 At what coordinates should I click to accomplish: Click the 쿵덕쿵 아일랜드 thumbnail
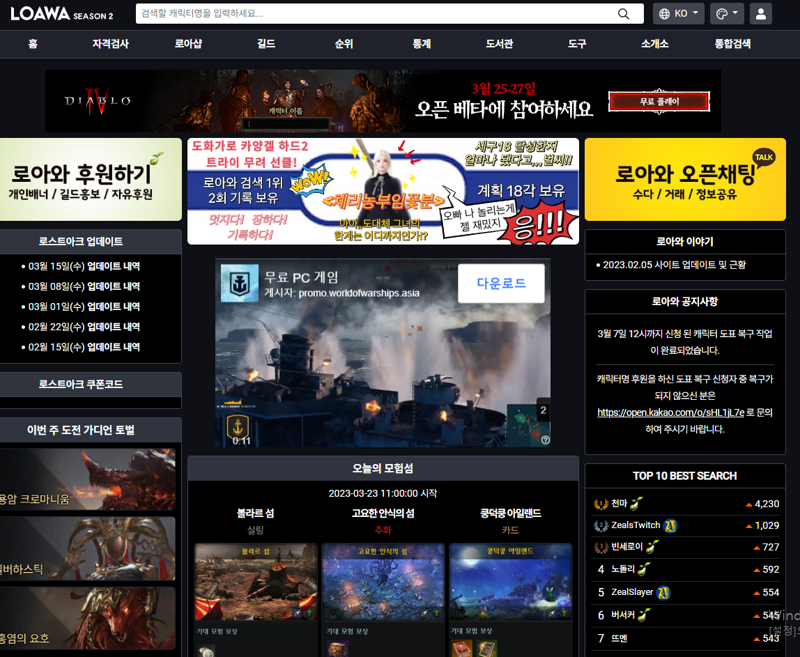coord(511,582)
